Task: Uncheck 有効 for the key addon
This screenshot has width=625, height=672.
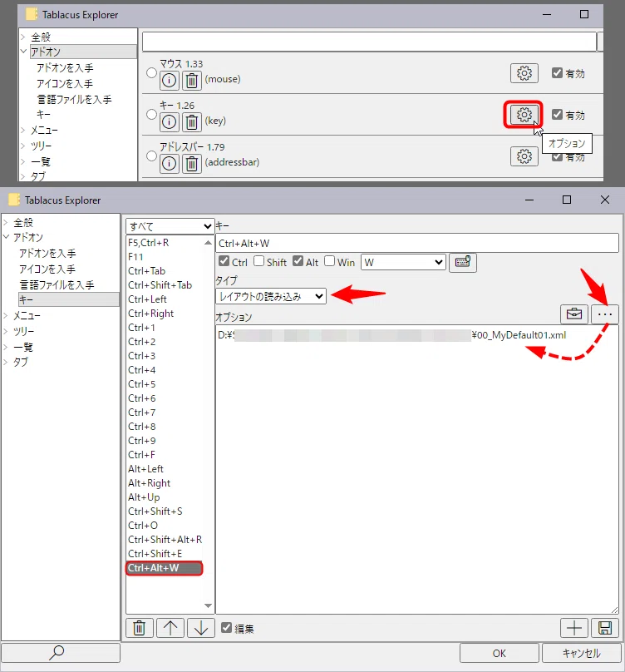Action: coord(557,115)
